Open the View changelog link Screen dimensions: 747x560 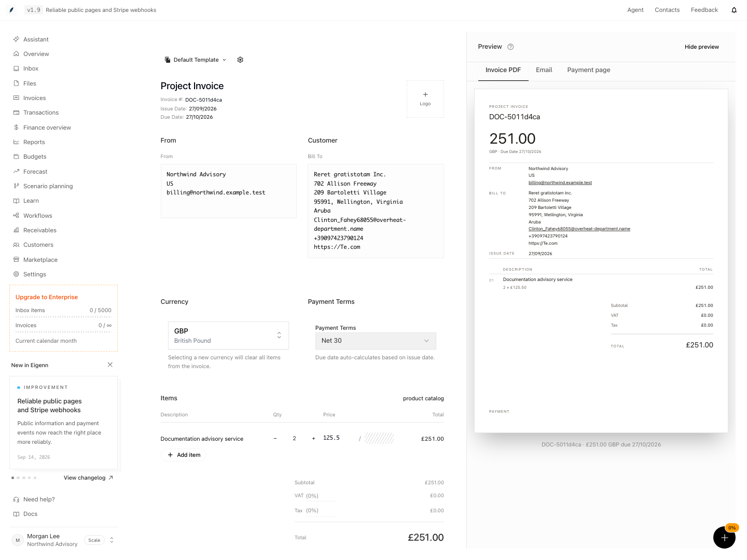(x=88, y=478)
